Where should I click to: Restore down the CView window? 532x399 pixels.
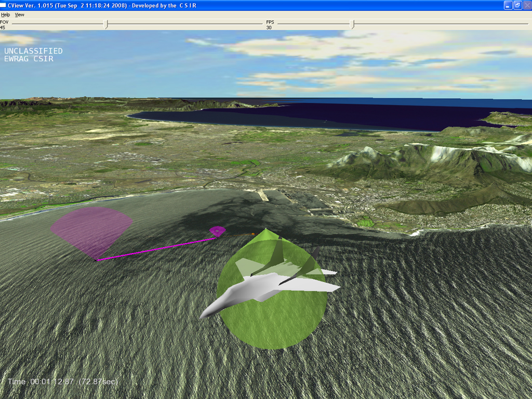pos(517,5)
